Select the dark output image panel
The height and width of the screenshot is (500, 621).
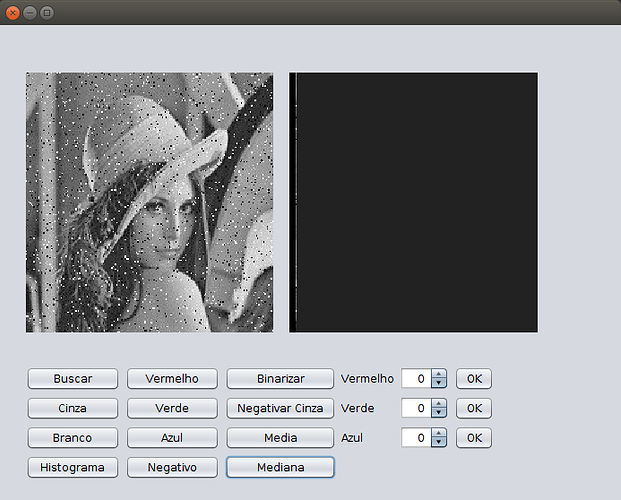click(413, 202)
